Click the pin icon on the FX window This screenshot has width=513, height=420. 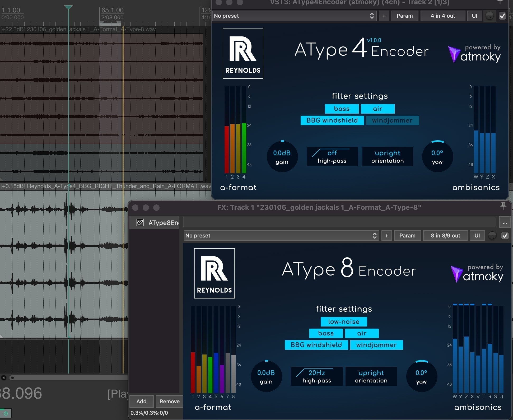coord(503,206)
